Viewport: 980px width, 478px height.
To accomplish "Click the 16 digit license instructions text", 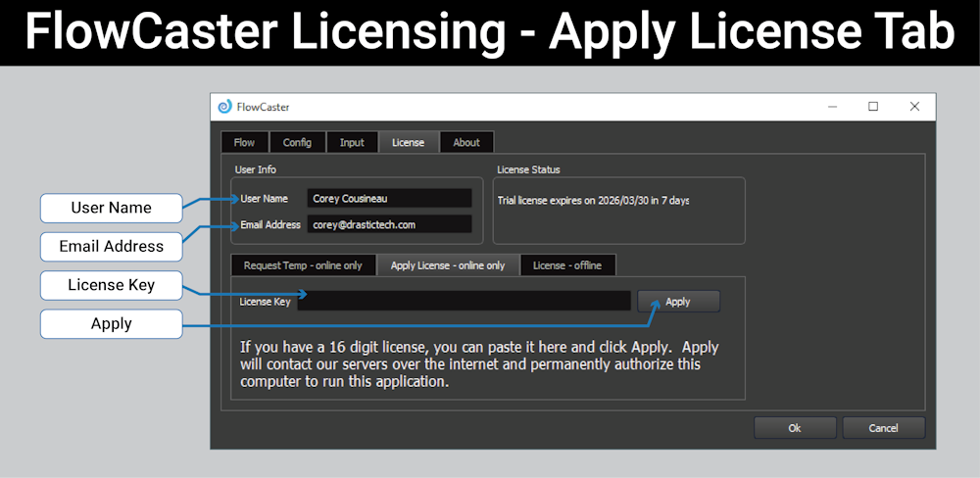I will pyautogui.click(x=479, y=364).
